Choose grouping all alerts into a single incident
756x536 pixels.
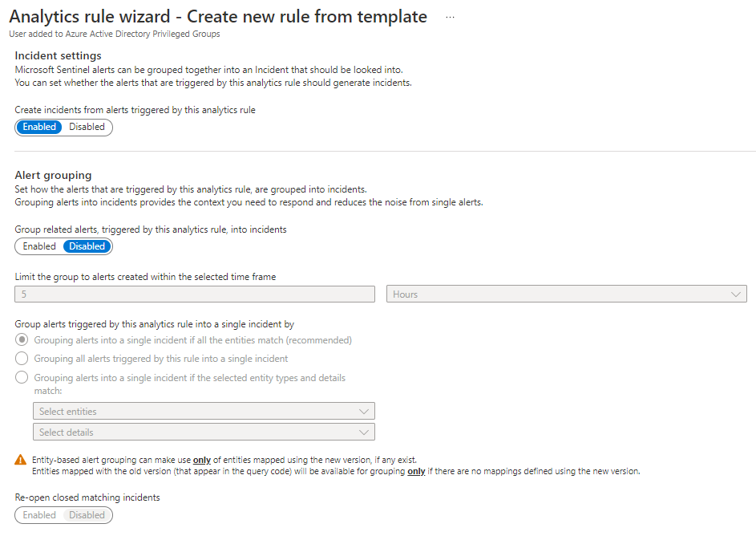(22, 359)
